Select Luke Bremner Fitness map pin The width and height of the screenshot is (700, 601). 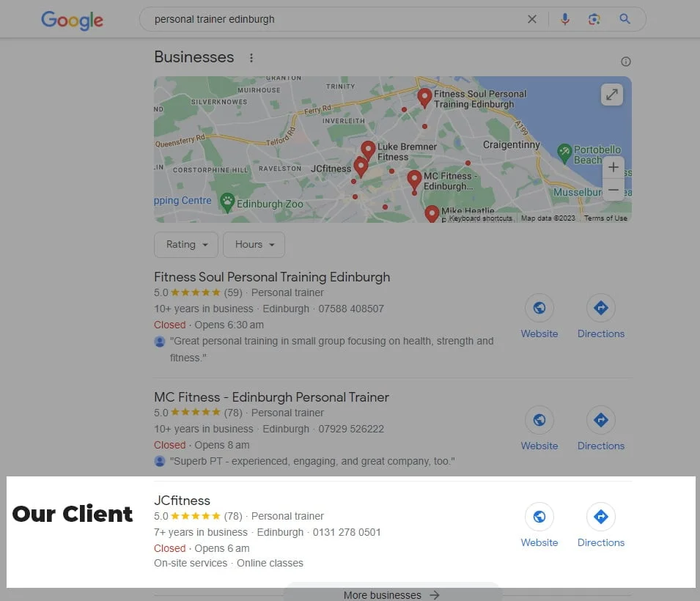pyautogui.click(x=368, y=152)
